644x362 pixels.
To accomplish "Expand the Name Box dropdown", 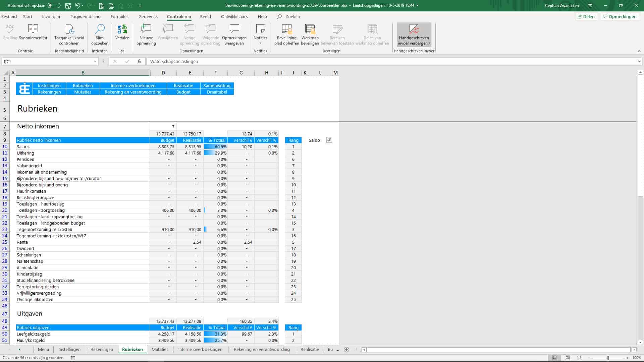I will pyautogui.click(x=95, y=61).
